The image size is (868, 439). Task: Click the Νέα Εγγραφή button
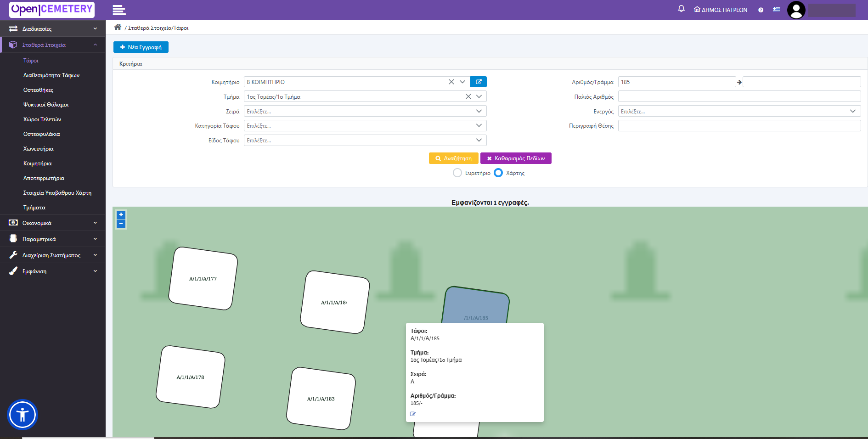(141, 47)
